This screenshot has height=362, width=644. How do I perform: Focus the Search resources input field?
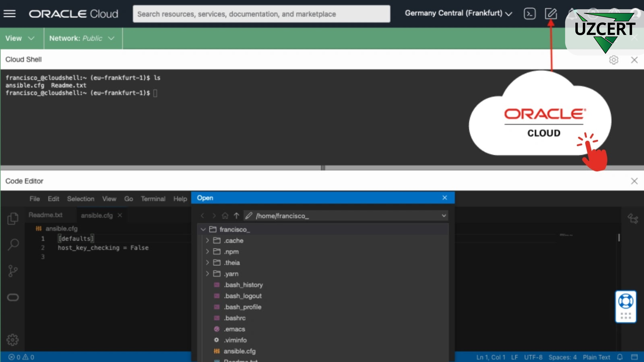click(x=261, y=14)
